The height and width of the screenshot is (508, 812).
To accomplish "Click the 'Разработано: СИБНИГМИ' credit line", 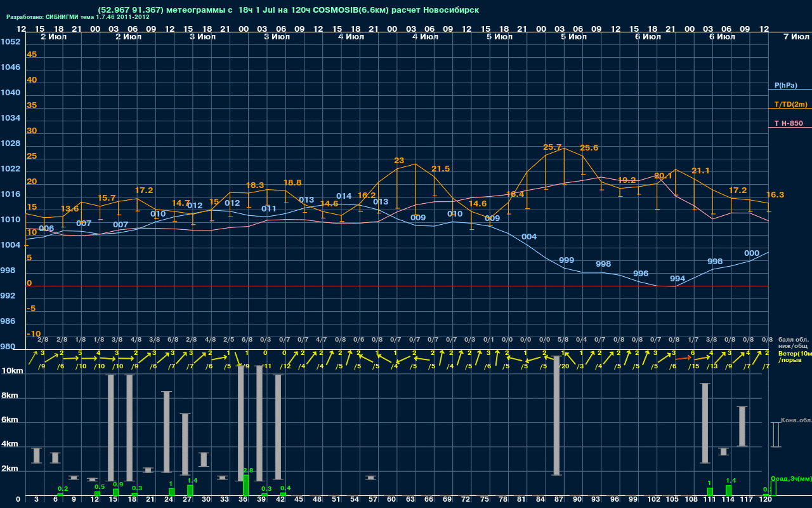I will click(x=78, y=17).
